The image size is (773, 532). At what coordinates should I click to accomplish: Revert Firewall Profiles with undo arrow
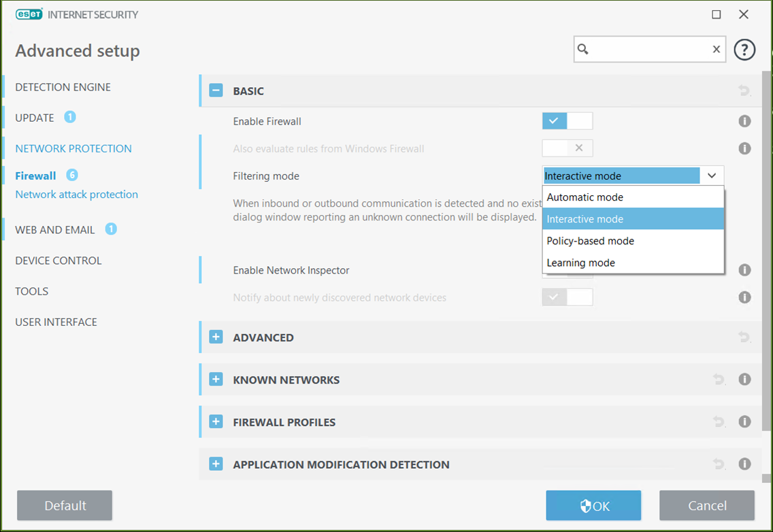719,422
